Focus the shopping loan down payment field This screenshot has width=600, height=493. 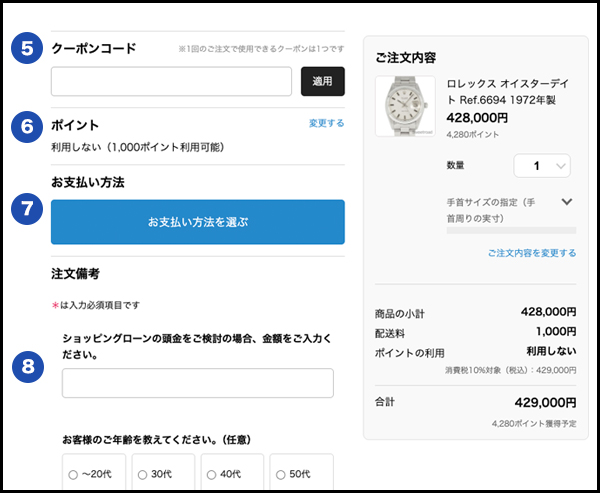[198, 383]
